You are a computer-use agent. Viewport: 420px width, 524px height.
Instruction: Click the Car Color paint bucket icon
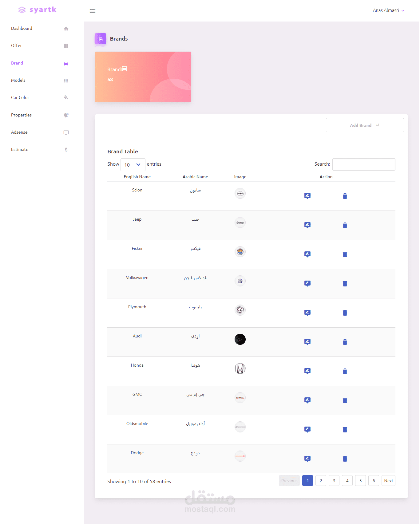(66, 97)
